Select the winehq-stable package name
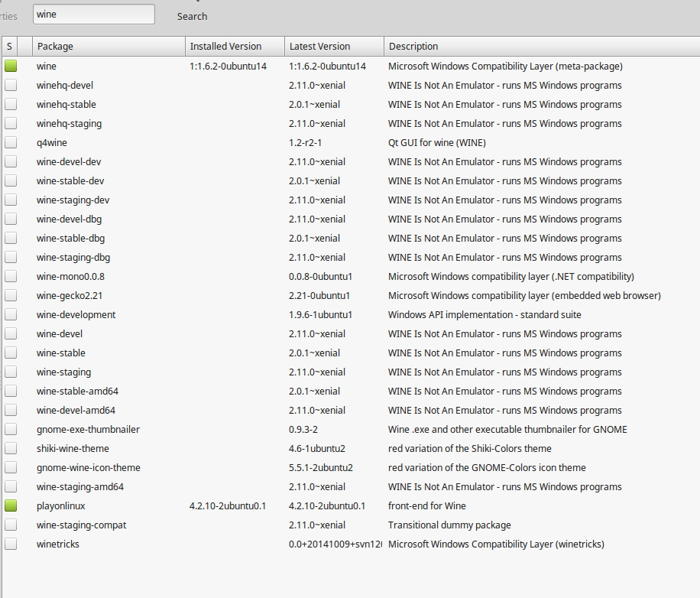This screenshot has height=598, width=700. 66,105
